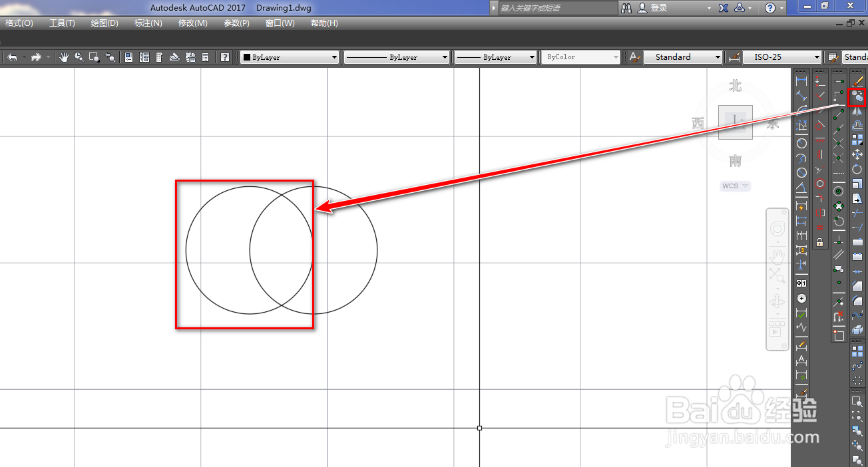Click ViewCube 上 top face
The height and width of the screenshot is (467, 868).
pos(736,122)
